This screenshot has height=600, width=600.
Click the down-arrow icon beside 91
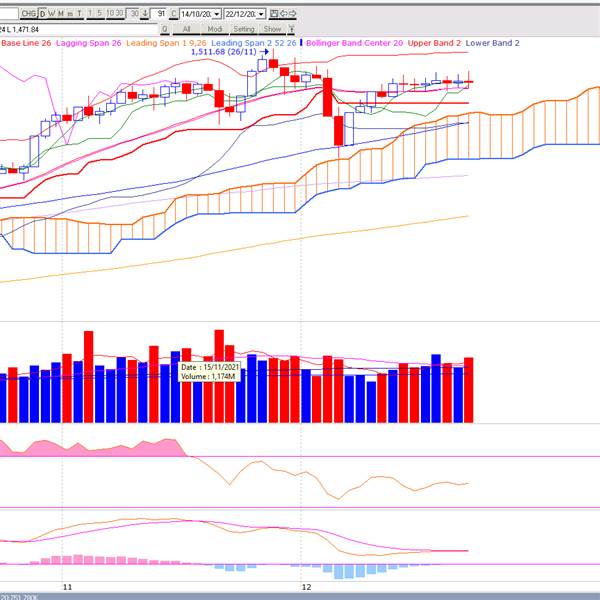(145, 14)
